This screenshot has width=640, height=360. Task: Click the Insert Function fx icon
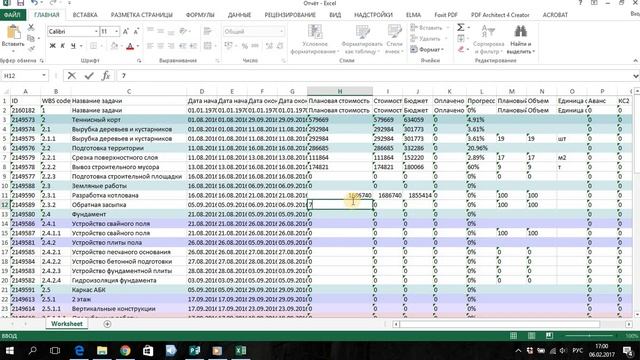tap(106, 76)
